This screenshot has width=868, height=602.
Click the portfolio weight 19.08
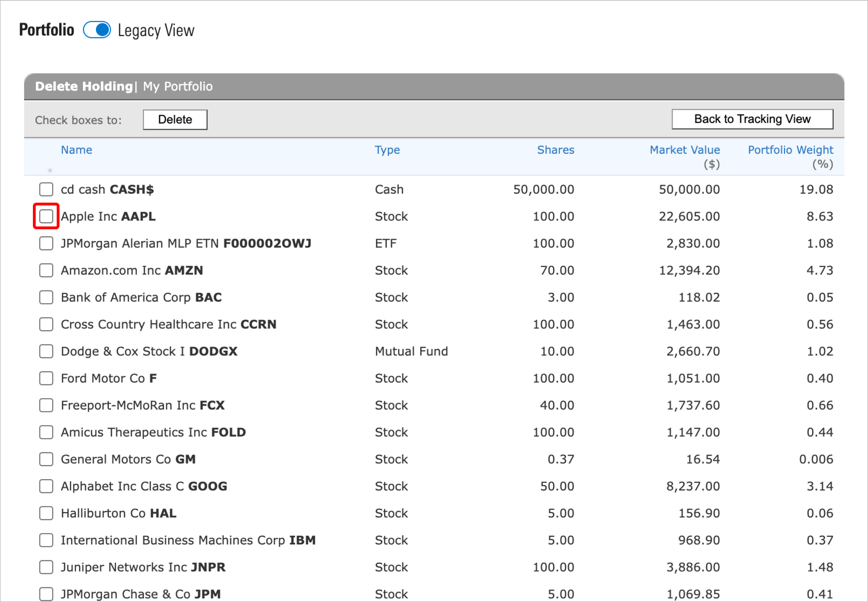click(816, 189)
